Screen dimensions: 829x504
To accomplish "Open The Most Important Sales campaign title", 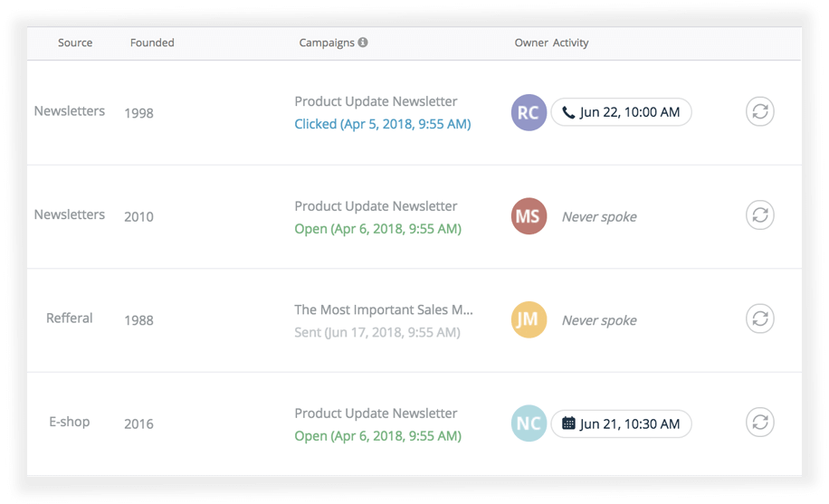I will coord(384,309).
